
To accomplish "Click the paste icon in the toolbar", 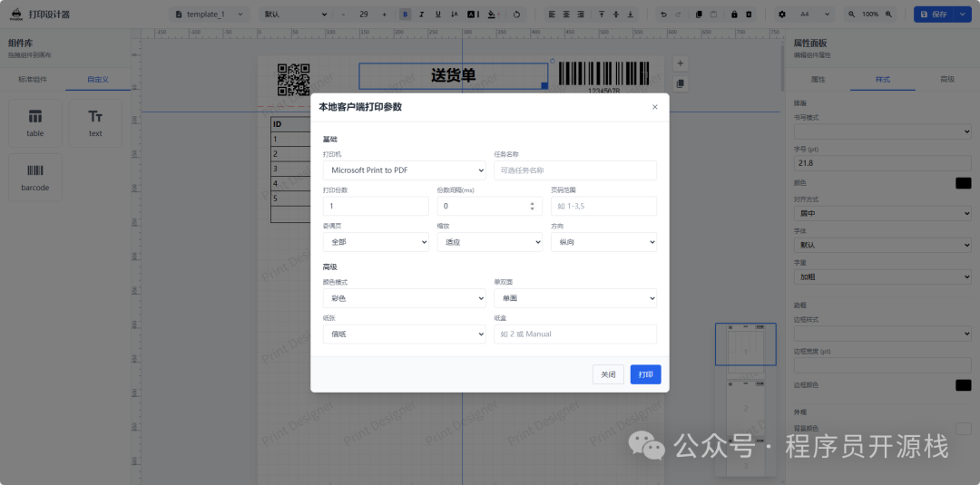I will point(714,14).
